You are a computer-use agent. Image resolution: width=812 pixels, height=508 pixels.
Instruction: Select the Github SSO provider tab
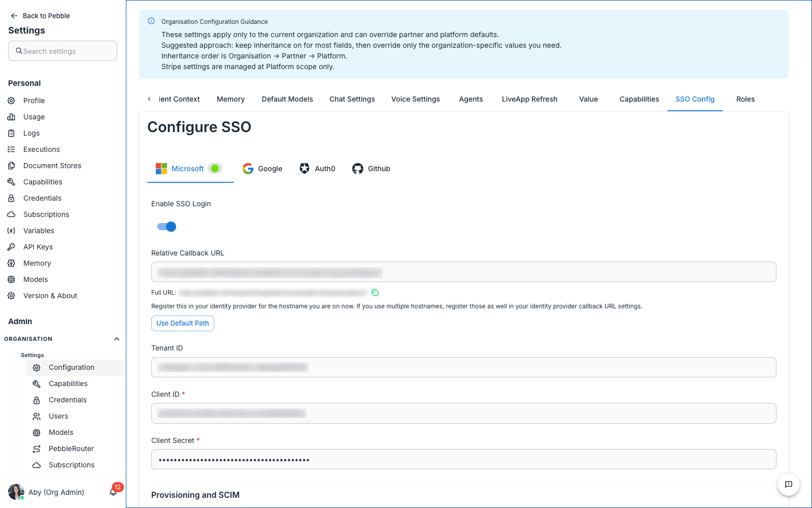click(x=371, y=169)
